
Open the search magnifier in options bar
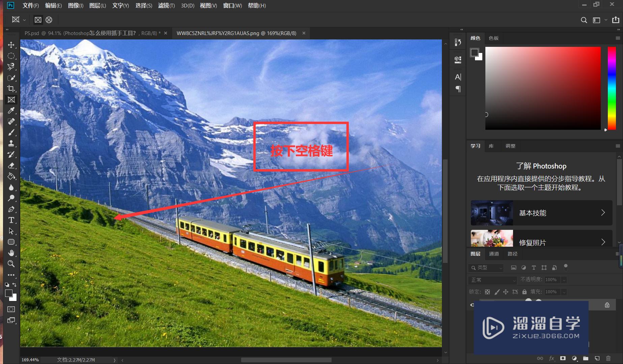click(x=584, y=20)
